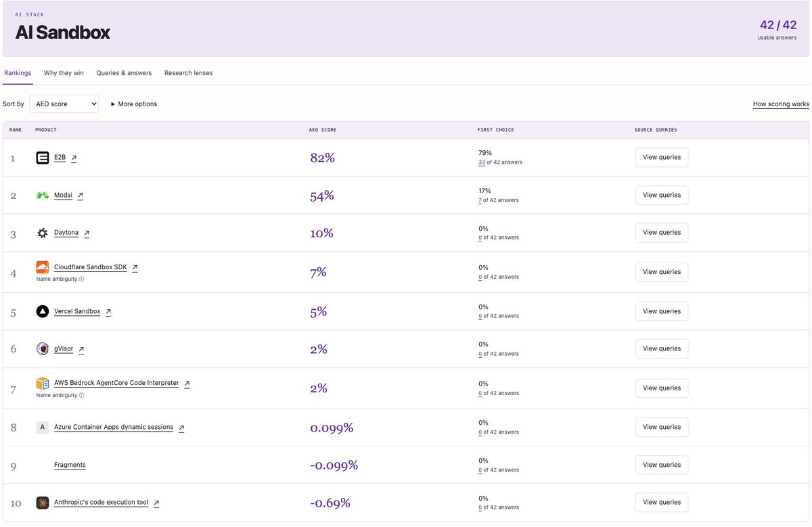View queries for AWS Bedrock AgentCore

pos(662,388)
